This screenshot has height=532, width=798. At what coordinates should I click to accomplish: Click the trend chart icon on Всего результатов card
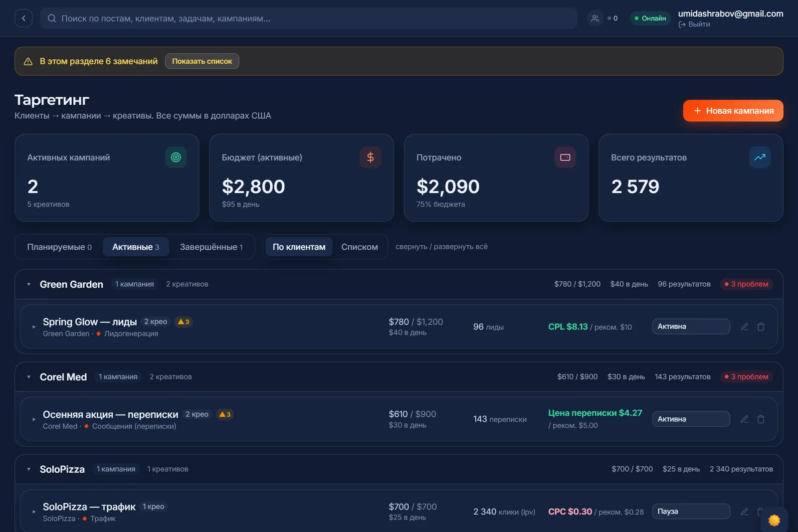(760, 157)
